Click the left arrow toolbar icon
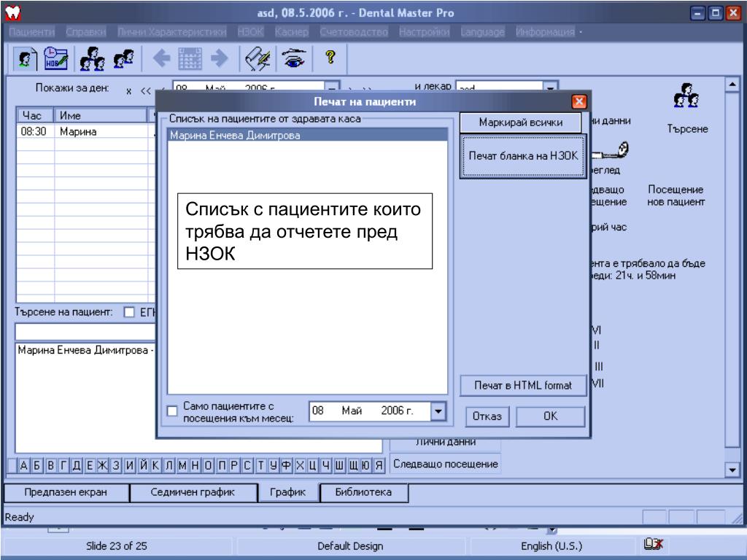The height and width of the screenshot is (560, 747). [161, 58]
